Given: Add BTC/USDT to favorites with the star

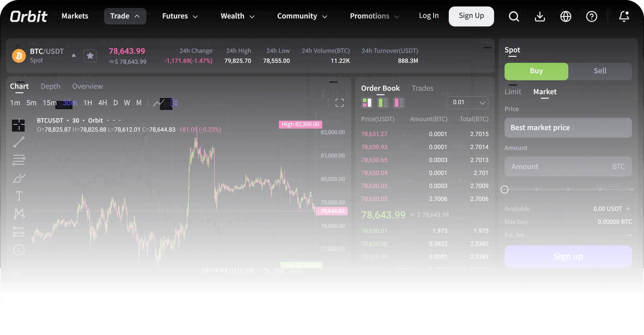Looking at the screenshot, I should [x=90, y=56].
